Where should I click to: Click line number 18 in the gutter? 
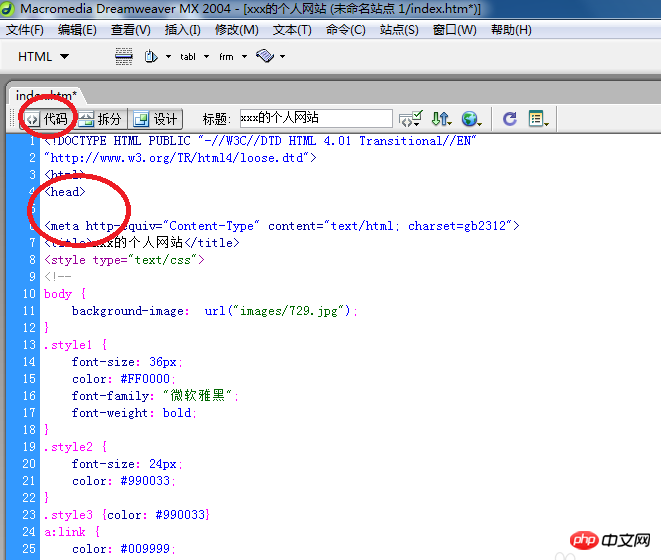pos(29,430)
